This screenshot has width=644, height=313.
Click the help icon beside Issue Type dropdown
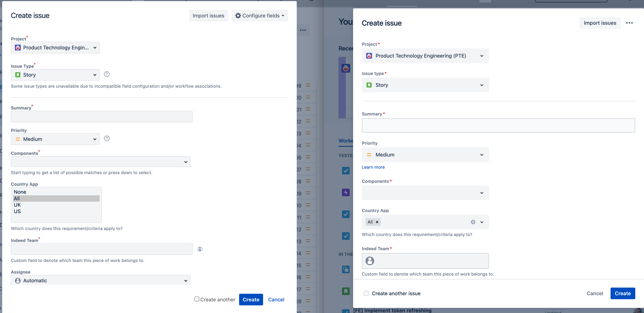pos(107,74)
